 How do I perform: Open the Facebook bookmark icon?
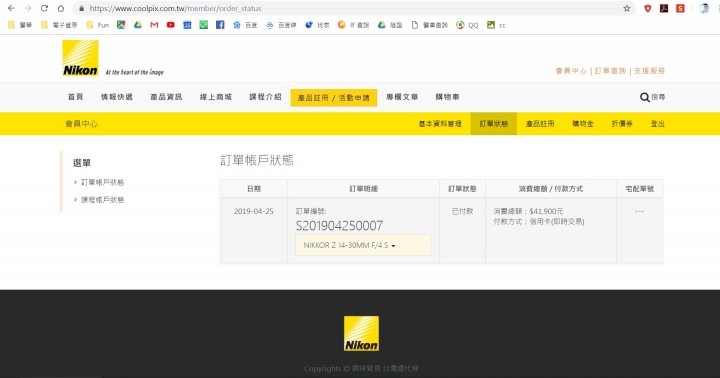pos(220,25)
